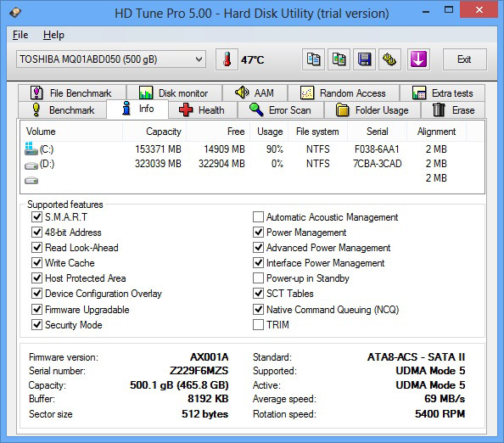Open the File menu
The image size is (504, 443).
click(20, 35)
